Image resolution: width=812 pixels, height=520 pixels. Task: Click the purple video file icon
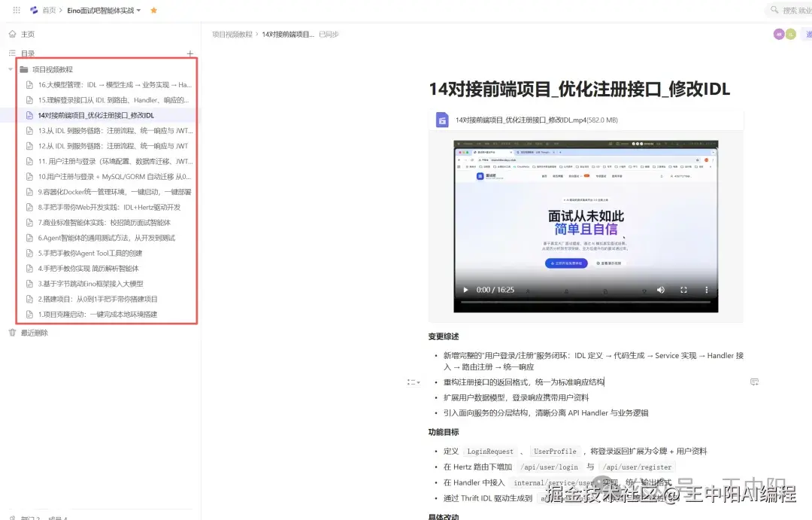442,120
